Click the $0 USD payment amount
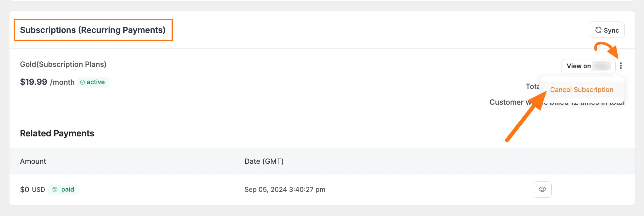Screen dimensions: 644x216 coord(32,190)
